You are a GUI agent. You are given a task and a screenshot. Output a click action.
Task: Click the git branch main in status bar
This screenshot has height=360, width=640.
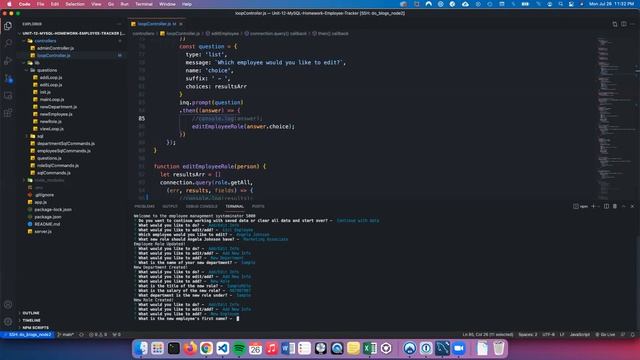pos(65,335)
